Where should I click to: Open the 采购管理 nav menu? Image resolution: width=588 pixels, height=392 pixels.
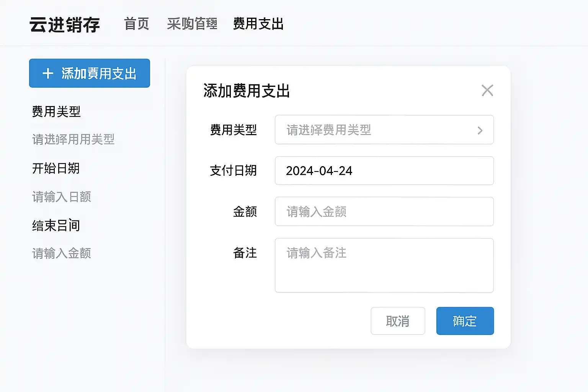click(x=192, y=24)
